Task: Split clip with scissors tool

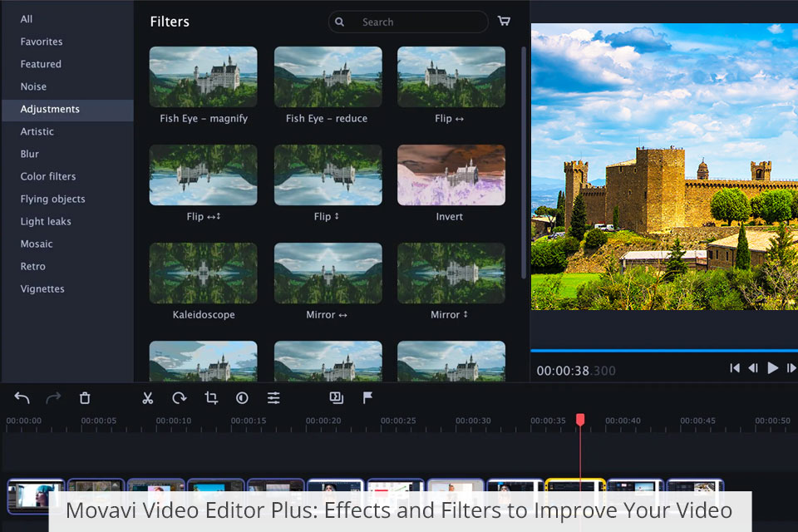Action: pyautogui.click(x=148, y=397)
